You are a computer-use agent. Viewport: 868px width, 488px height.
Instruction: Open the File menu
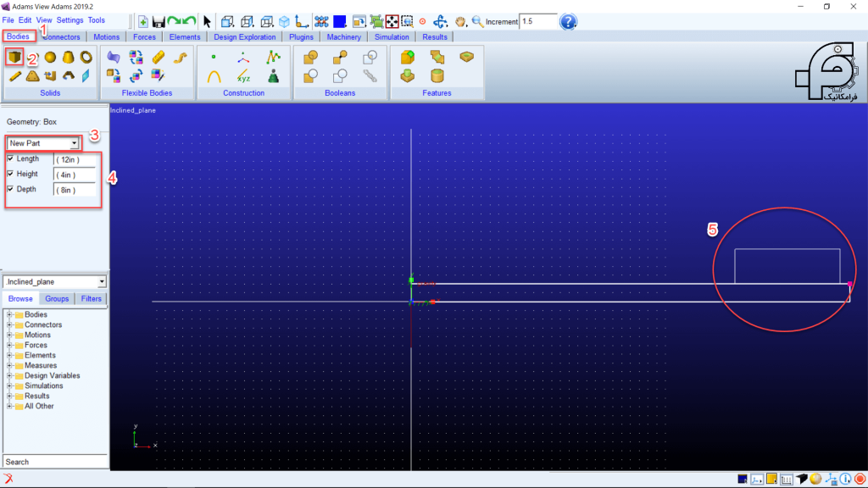8,20
